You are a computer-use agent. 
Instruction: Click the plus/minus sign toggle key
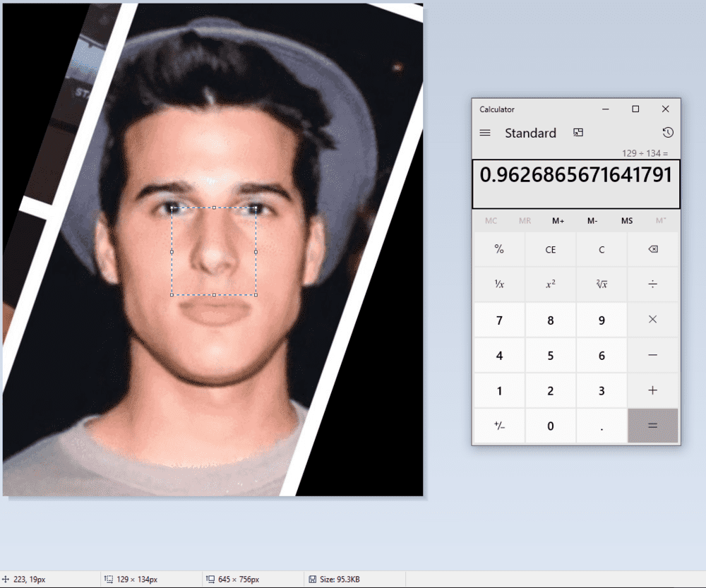(499, 426)
